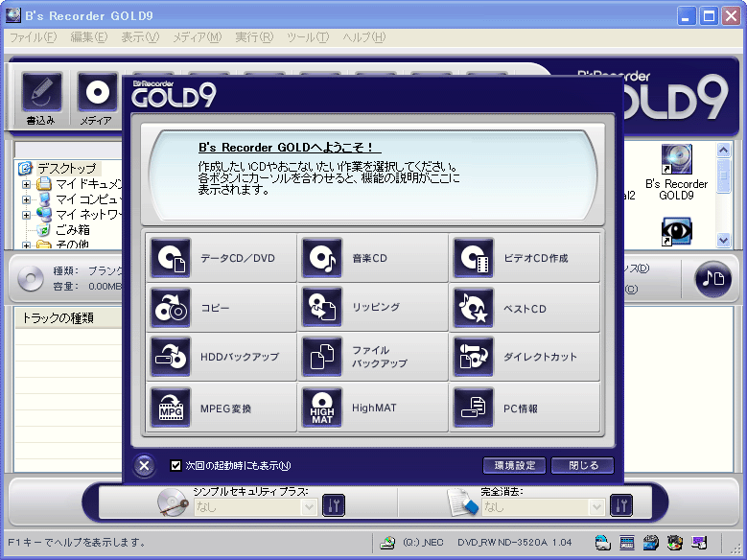Select デスクトップ in folder tree
747x560 pixels.
pyautogui.click(x=67, y=168)
